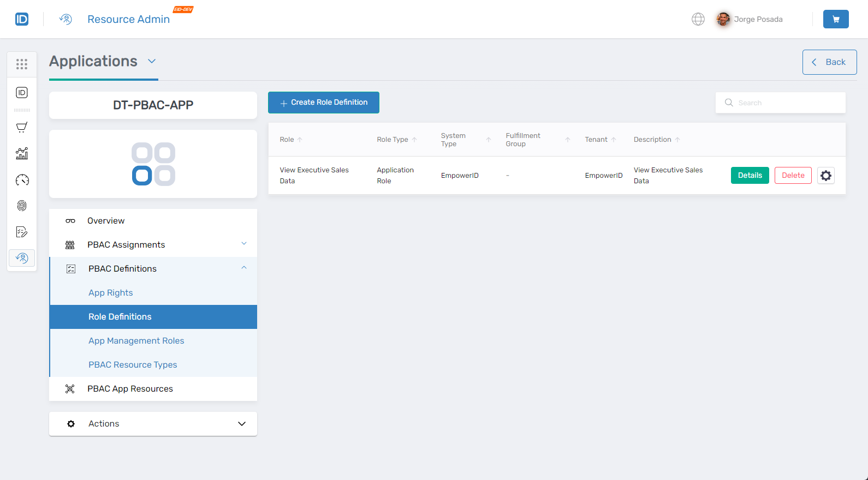This screenshot has height=480, width=868.
Task: Select App Management Roles in menu
Action: (136, 341)
